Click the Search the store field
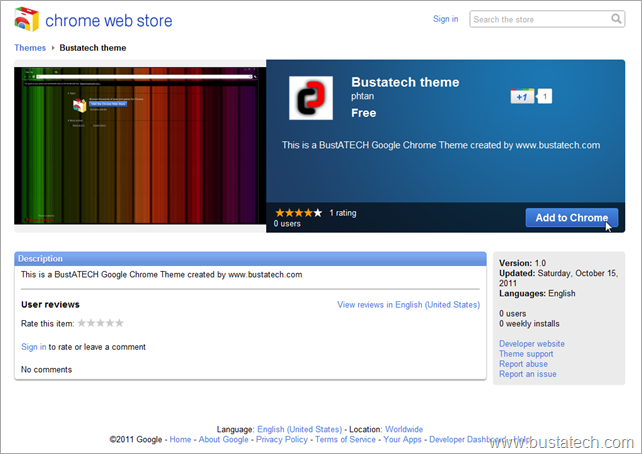This screenshot has width=642, height=454. pos(547,19)
